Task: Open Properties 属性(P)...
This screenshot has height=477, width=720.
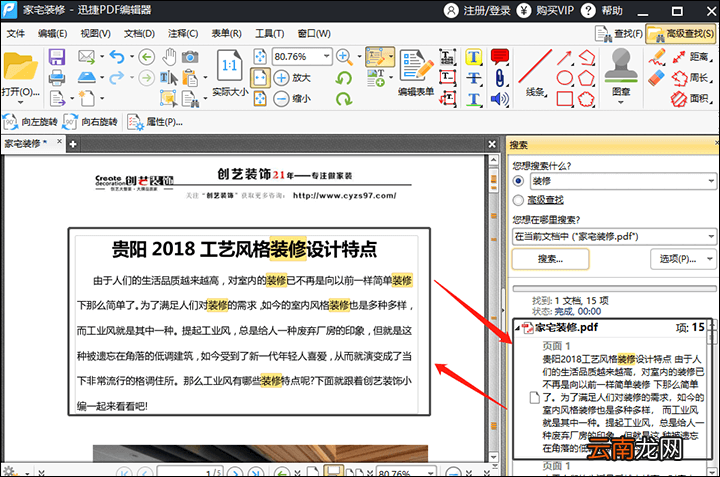Action: (155, 122)
